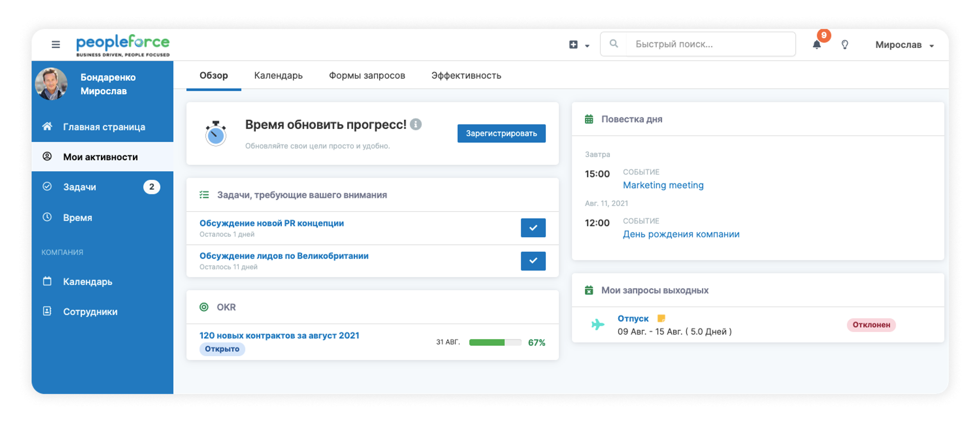Switch to the Эффективность tab
Image resolution: width=980 pixels, height=427 pixels.
[x=466, y=76]
